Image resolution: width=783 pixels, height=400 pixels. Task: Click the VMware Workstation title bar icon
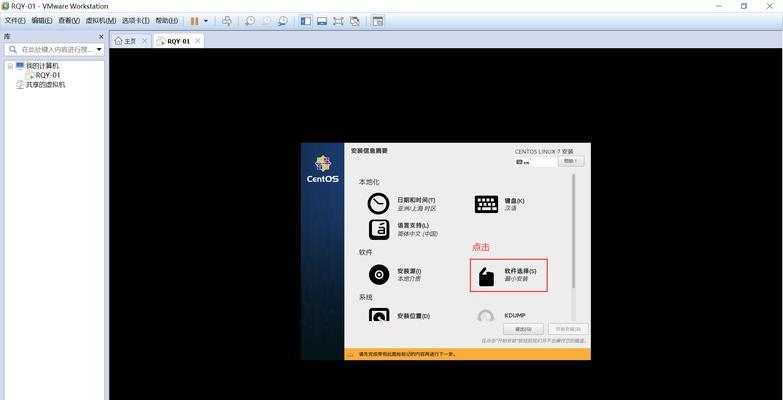[5, 6]
